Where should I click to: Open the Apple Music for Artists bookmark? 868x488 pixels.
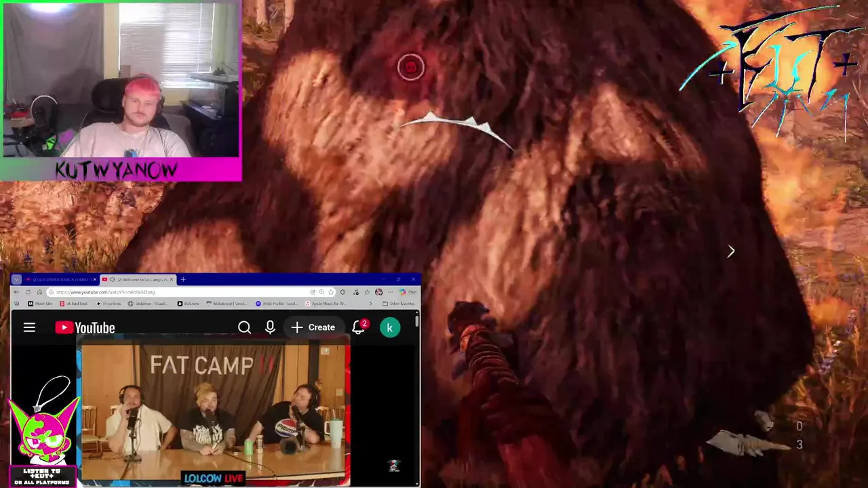[x=325, y=304]
